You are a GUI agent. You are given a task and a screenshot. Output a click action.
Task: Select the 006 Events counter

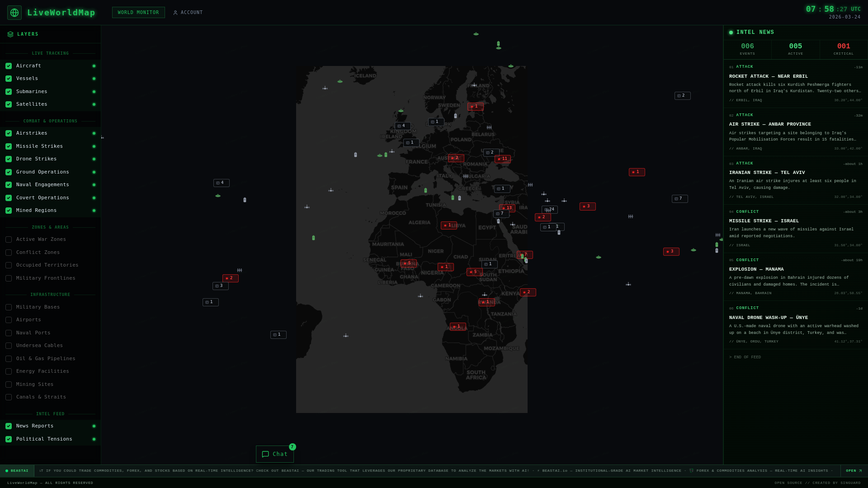pos(747,49)
